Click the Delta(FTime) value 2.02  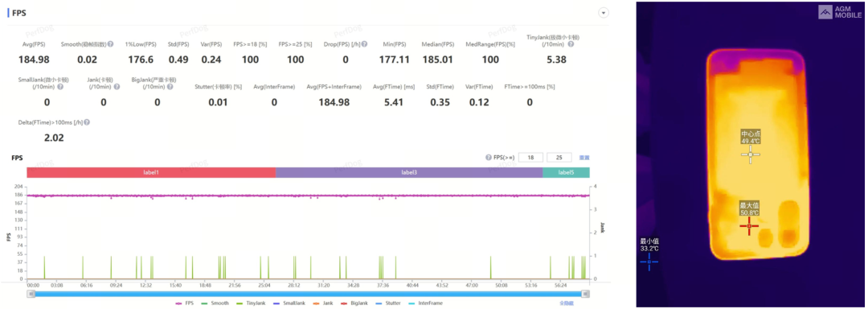[x=55, y=138]
